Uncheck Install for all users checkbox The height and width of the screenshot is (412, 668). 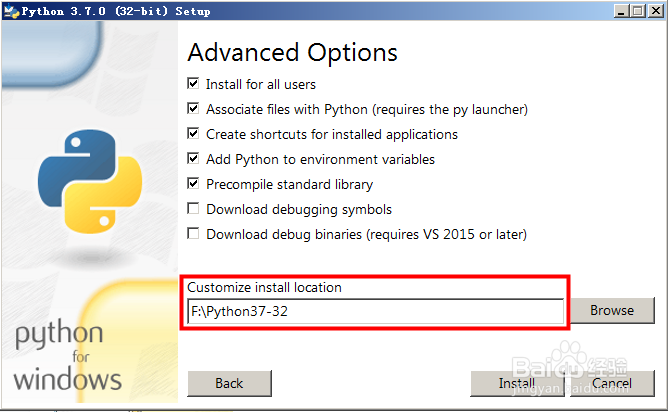coord(193,84)
